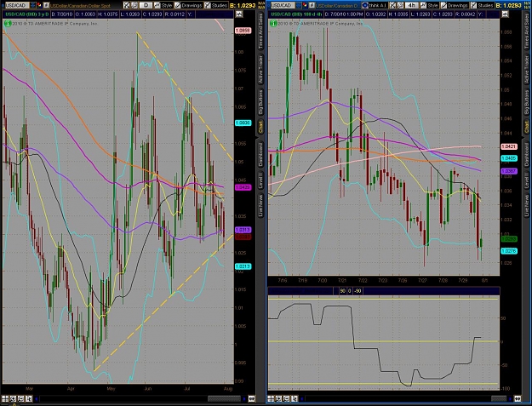532x406 pixels.
Task: Select the Chart tab in right sidebar
Action: (527, 127)
